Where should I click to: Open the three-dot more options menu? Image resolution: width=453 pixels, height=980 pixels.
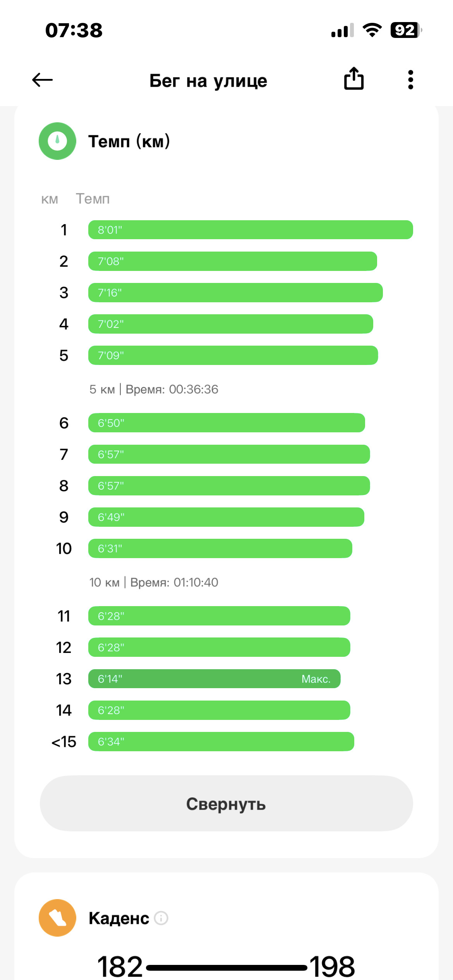411,80
